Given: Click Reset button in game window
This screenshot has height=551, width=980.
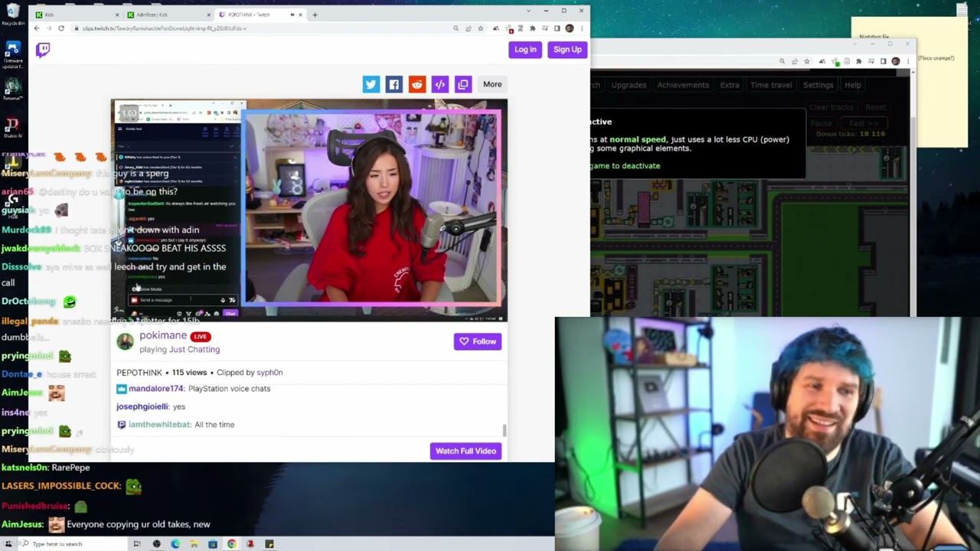Looking at the screenshot, I should pos(876,107).
